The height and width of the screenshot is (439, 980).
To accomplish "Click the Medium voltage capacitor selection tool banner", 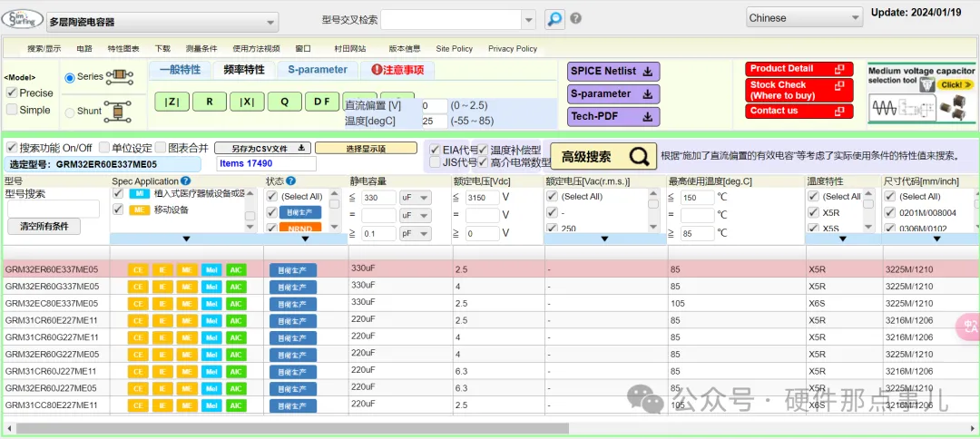I will [x=921, y=93].
